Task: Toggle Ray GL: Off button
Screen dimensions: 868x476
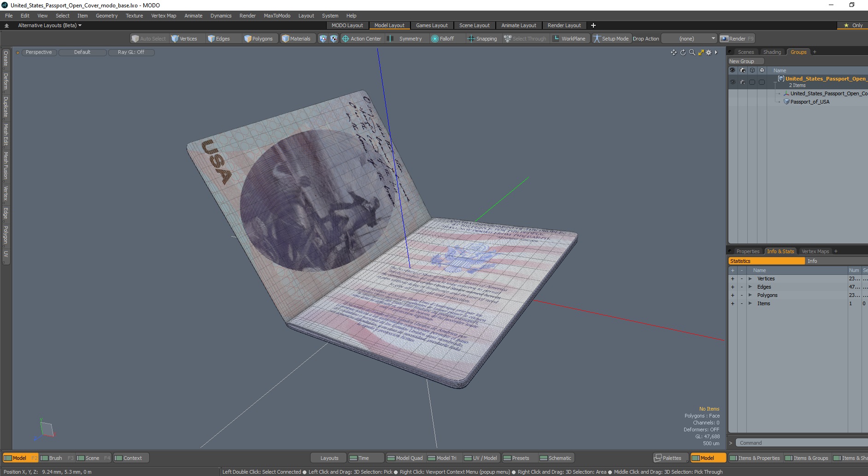Action: [131, 52]
